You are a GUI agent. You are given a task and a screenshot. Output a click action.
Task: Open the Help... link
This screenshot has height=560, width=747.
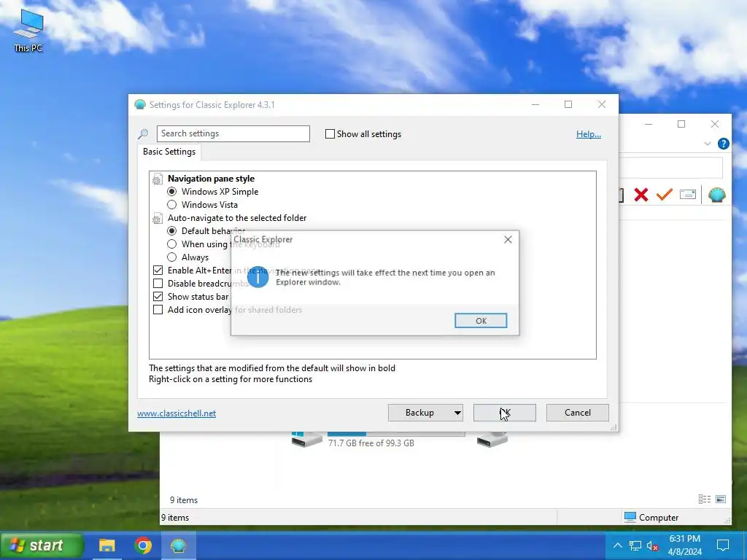(x=589, y=134)
